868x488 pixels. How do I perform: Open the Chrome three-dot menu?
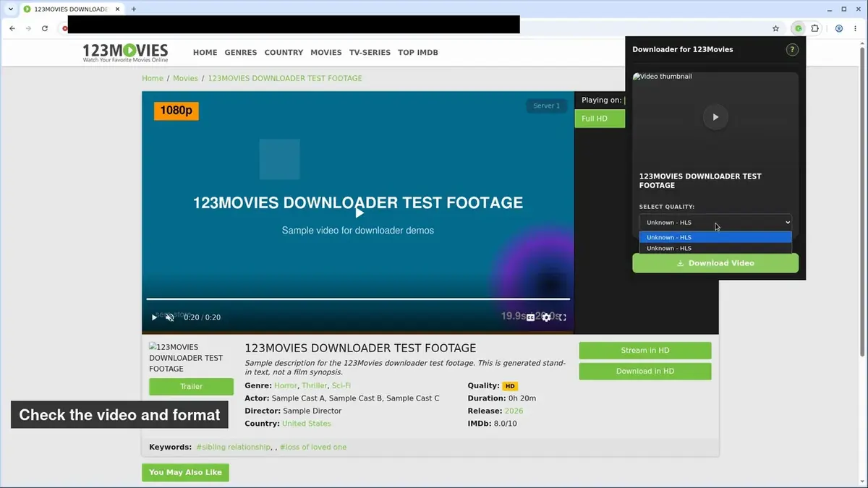(x=856, y=28)
